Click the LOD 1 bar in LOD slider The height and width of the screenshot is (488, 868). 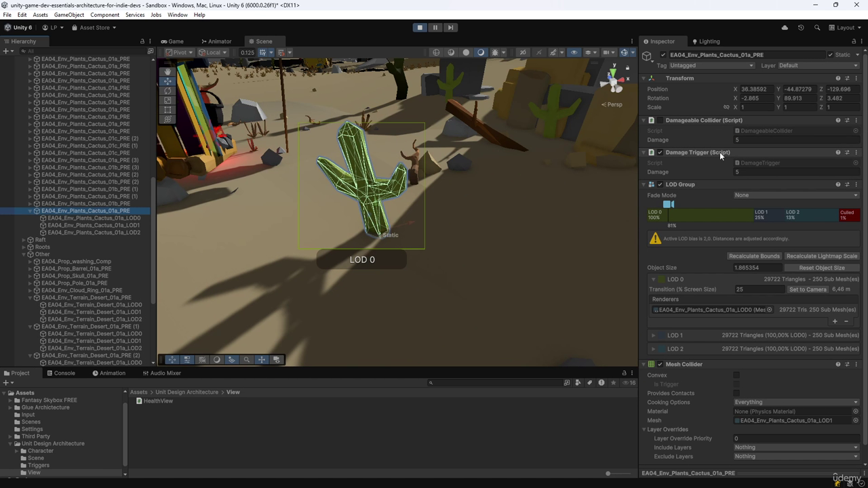768,215
